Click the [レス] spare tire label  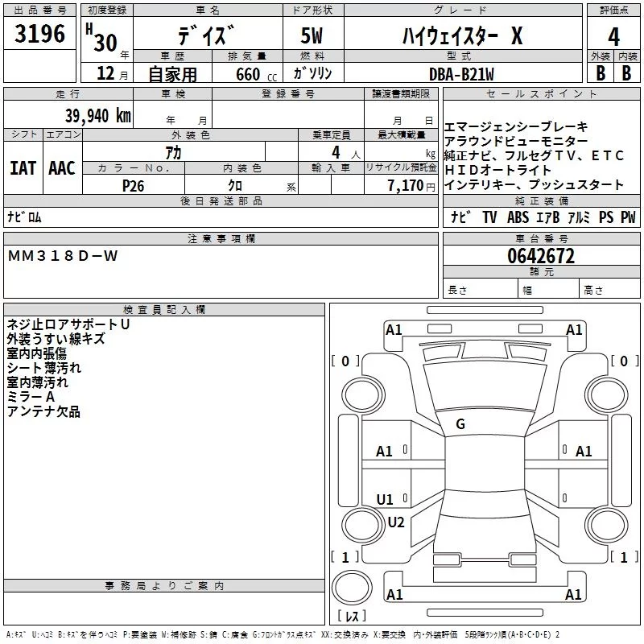352,616
